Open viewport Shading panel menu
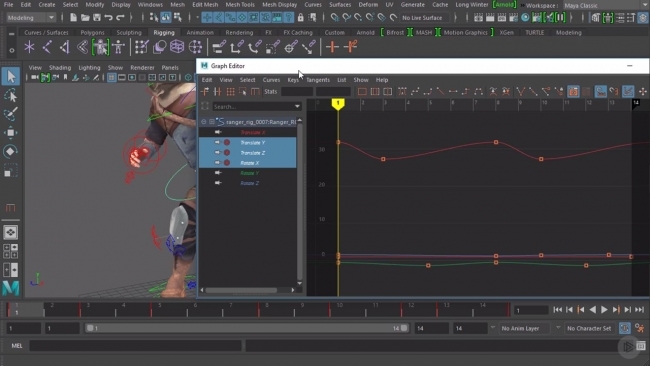The width and height of the screenshot is (650, 366). click(60, 68)
